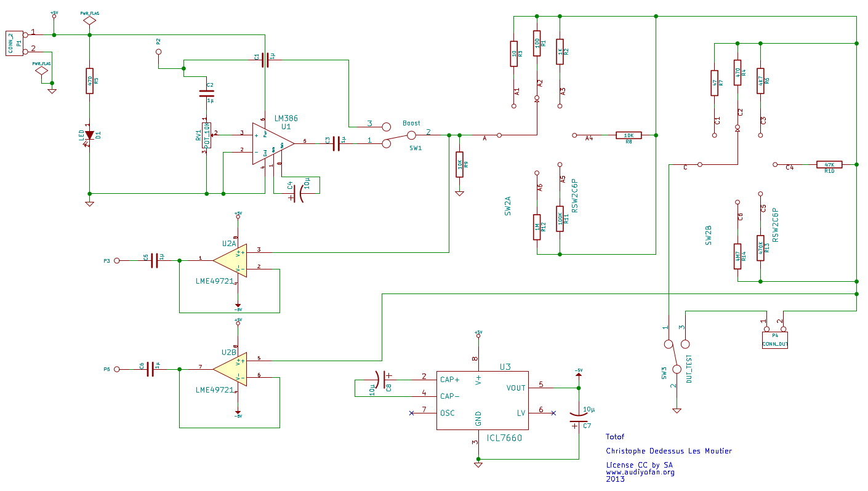The image size is (868, 491).
Task: Click the 'LM386' part name text
Action: tap(286, 118)
